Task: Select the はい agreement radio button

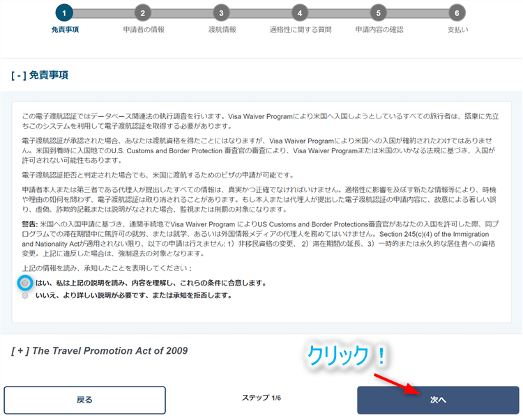Action: tap(25, 283)
